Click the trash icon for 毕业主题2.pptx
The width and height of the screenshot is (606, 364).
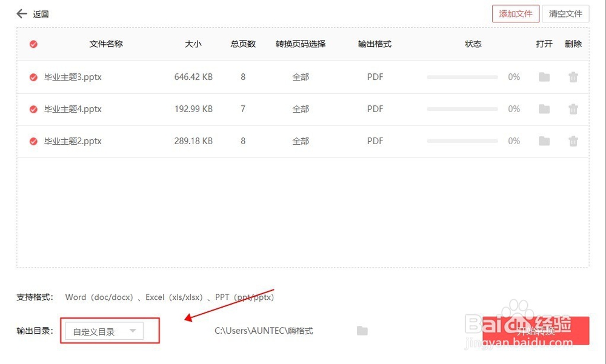point(573,141)
